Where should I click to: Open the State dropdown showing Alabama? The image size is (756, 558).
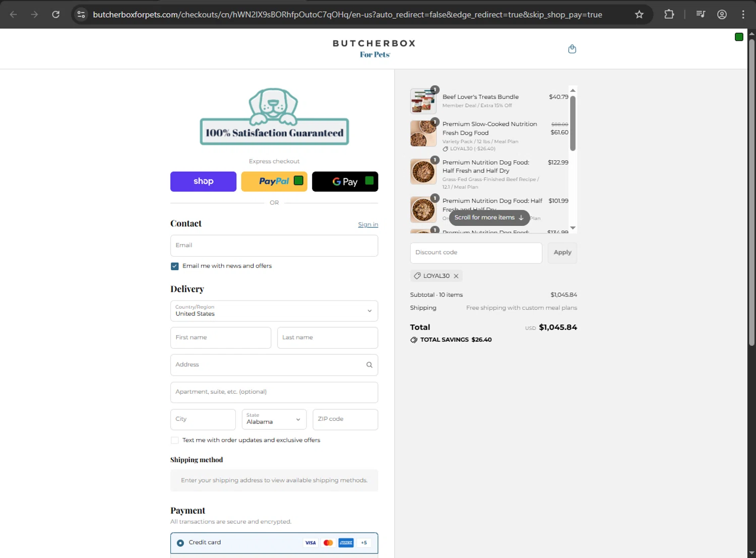pyautogui.click(x=274, y=419)
